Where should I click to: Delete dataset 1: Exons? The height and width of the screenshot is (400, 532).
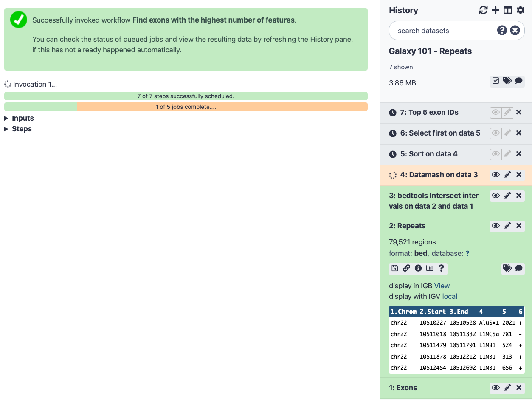click(x=519, y=388)
